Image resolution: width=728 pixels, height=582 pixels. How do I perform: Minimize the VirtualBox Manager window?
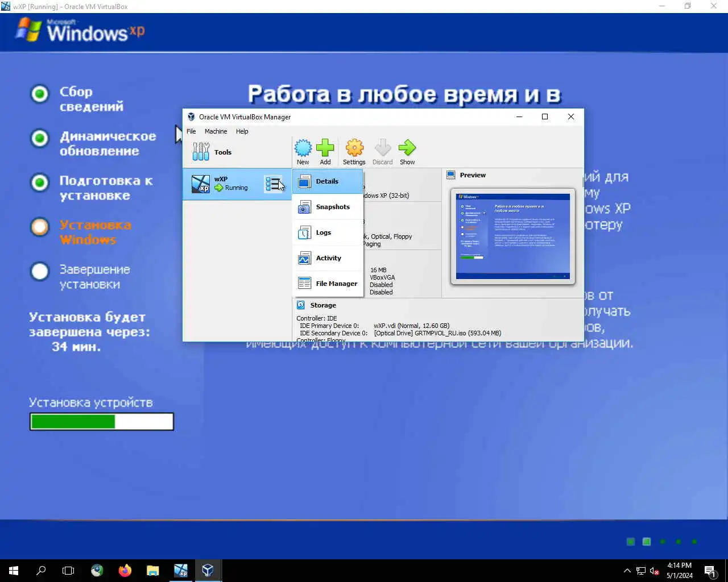pyautogui.click(x=519, y=117)
